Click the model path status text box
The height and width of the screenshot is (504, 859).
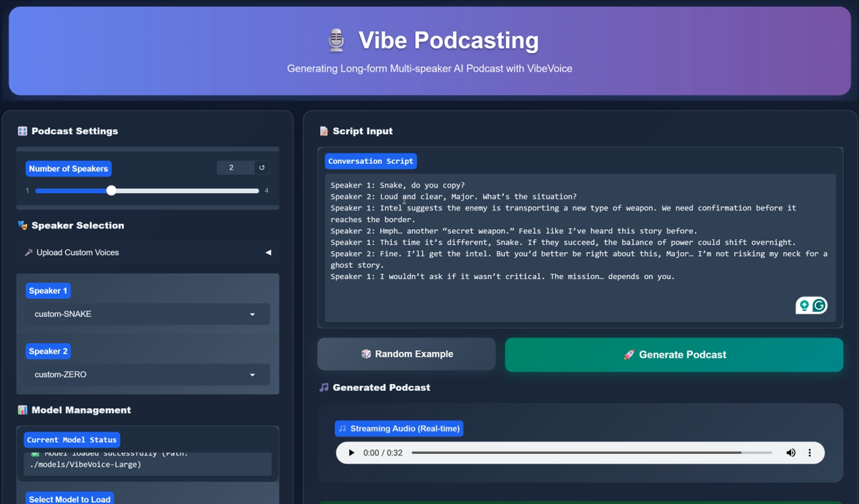click(147, 464)
